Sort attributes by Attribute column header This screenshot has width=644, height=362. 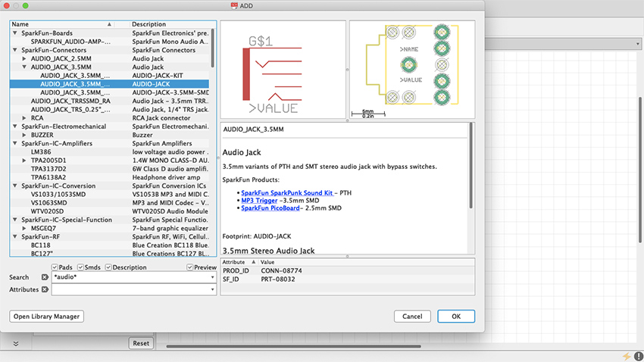pyautogui.click(x=239, y=262)
